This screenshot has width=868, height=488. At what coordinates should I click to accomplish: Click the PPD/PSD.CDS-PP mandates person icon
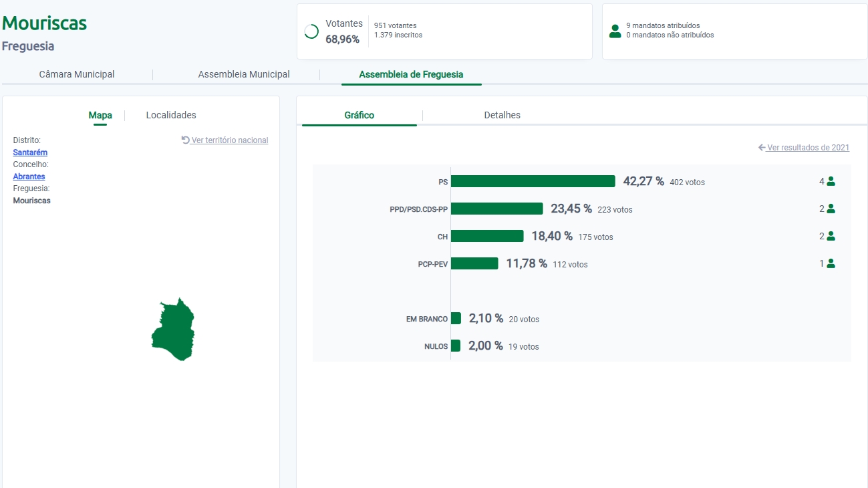point(831,209)
